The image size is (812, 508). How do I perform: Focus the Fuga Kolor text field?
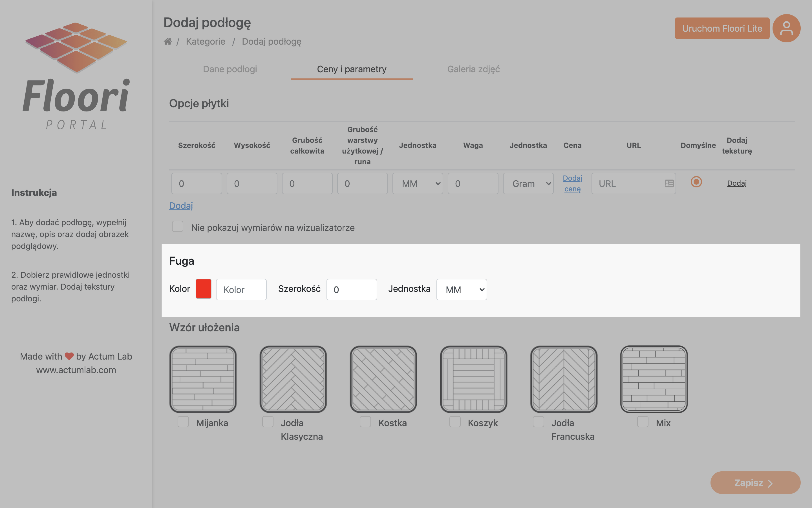(x=241, y=289)
